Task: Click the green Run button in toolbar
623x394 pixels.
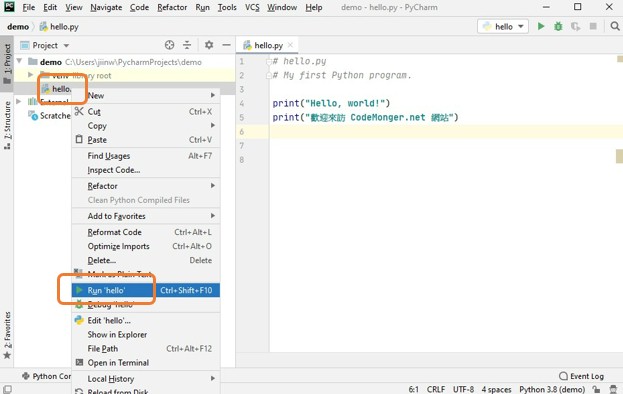Action: 541,27
